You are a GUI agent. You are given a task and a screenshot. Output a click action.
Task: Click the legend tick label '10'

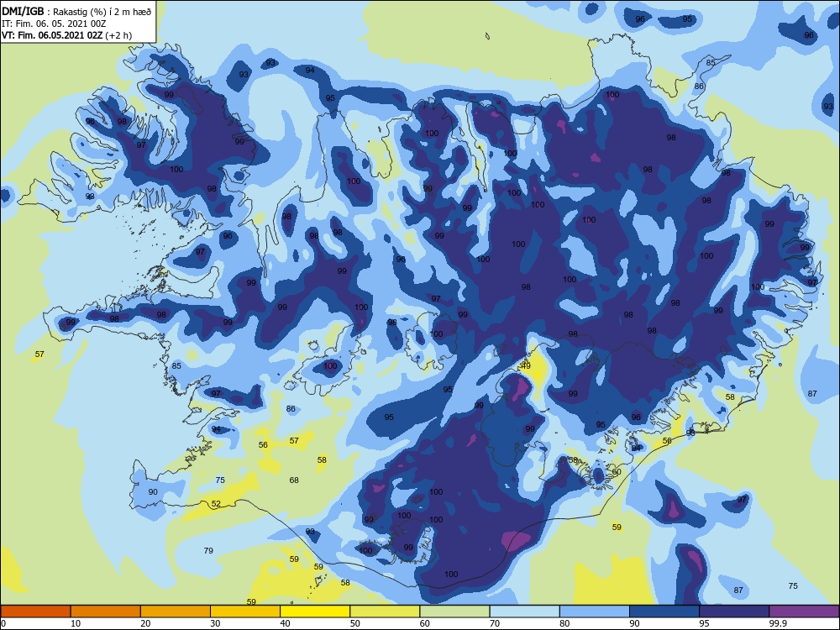point(76,623)
